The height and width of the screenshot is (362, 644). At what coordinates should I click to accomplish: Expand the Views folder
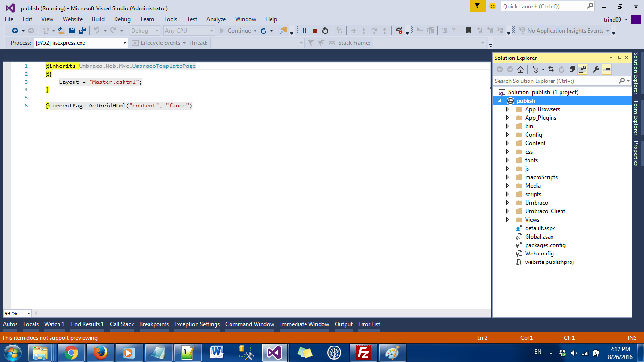(x=507, y=220)
